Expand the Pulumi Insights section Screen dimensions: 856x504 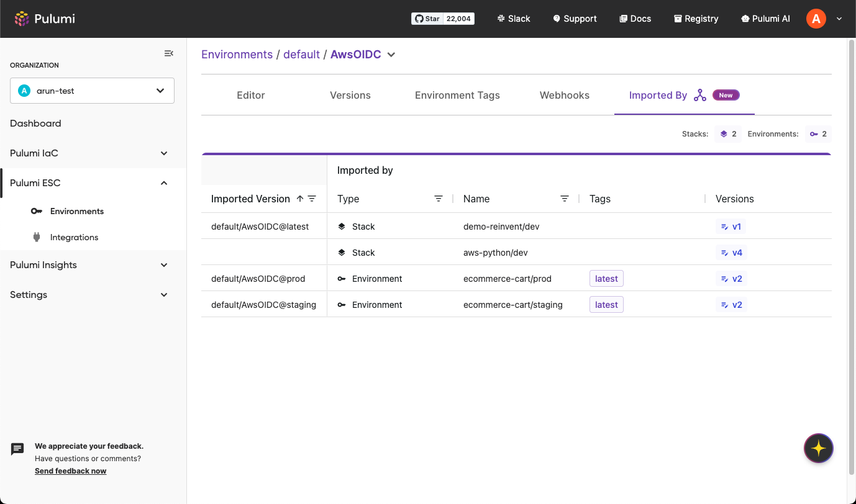pyautogui.click(x=164, y=265)
